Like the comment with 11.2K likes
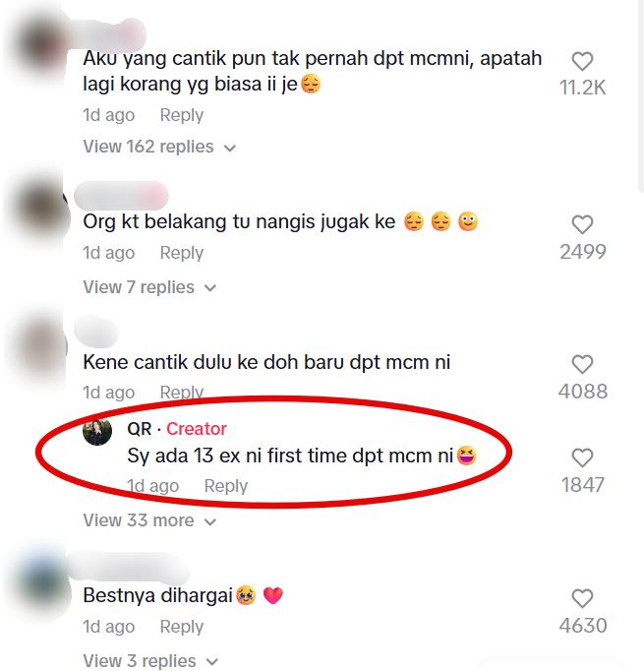 [x=582, y=61]
